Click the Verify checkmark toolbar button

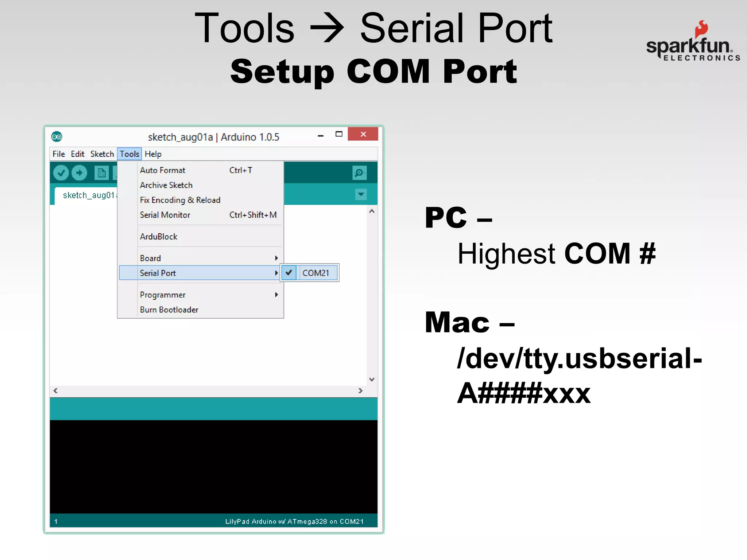click(x=61, y=172)
